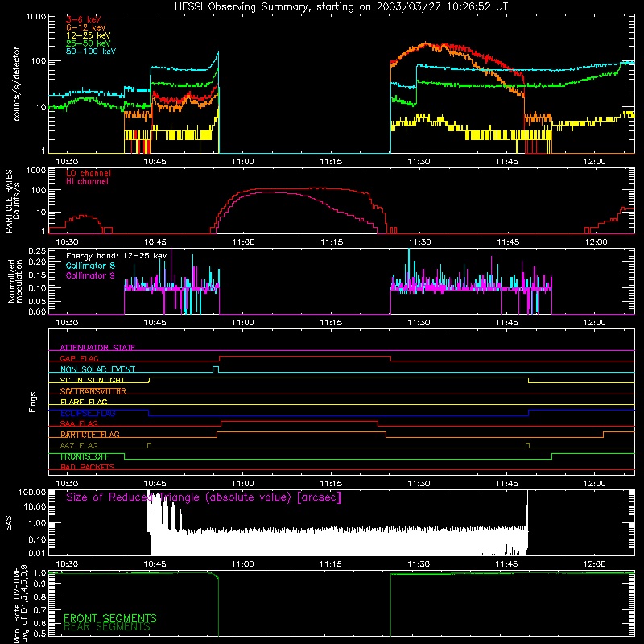Click the HI channel legend label
The image size is (644, 644).
click(x=87, y=182)
